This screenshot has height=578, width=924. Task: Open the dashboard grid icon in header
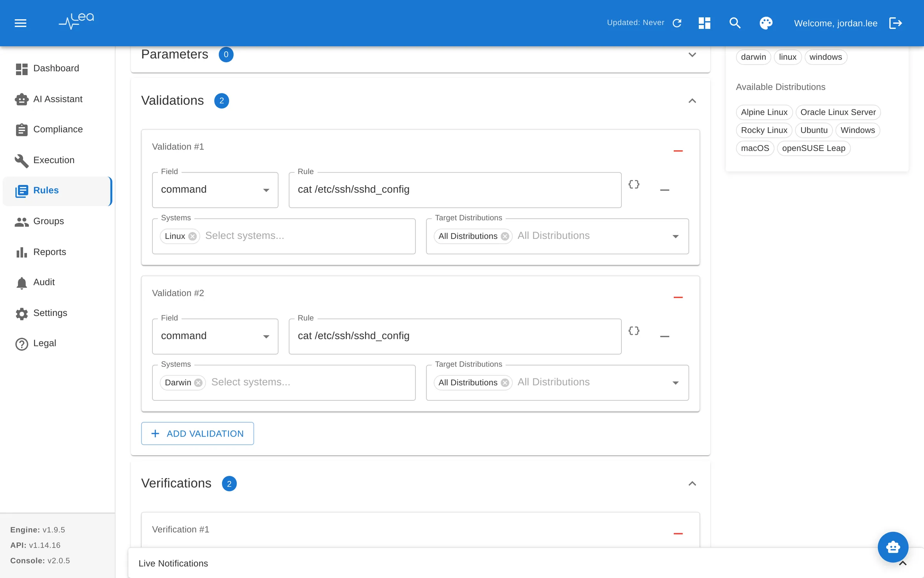704,23
